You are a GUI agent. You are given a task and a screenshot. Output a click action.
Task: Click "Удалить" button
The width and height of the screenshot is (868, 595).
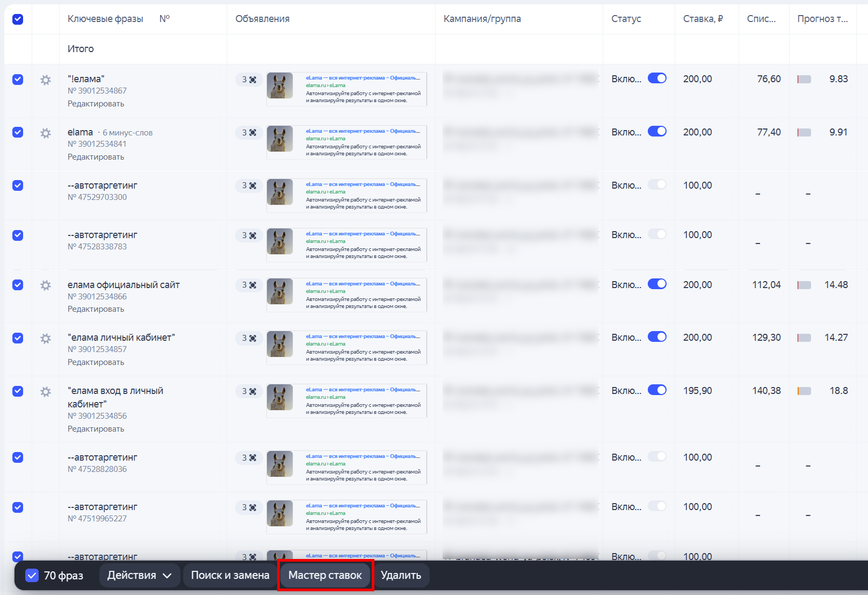pyautogui.click(x=401, y=576)
